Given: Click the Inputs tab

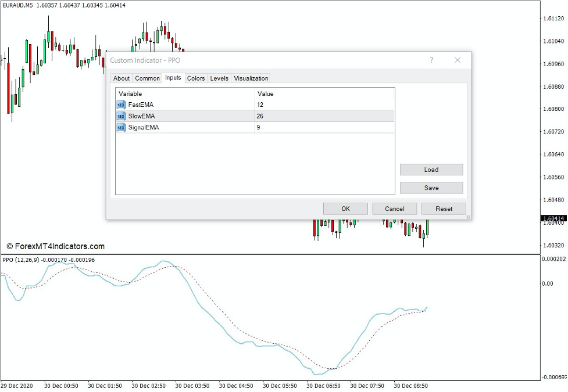Looking at the screenshot, I should (172, 78).
